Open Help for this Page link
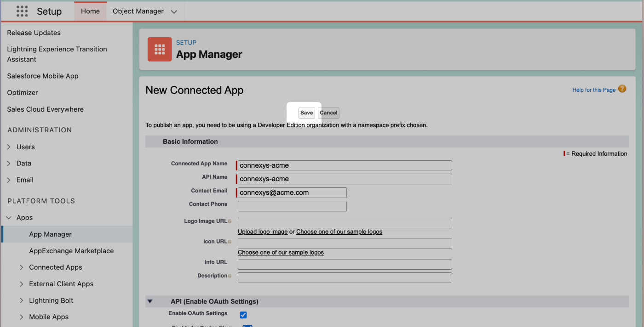The image size is (644, 328). pyautogui.click(x=594, y=90)
